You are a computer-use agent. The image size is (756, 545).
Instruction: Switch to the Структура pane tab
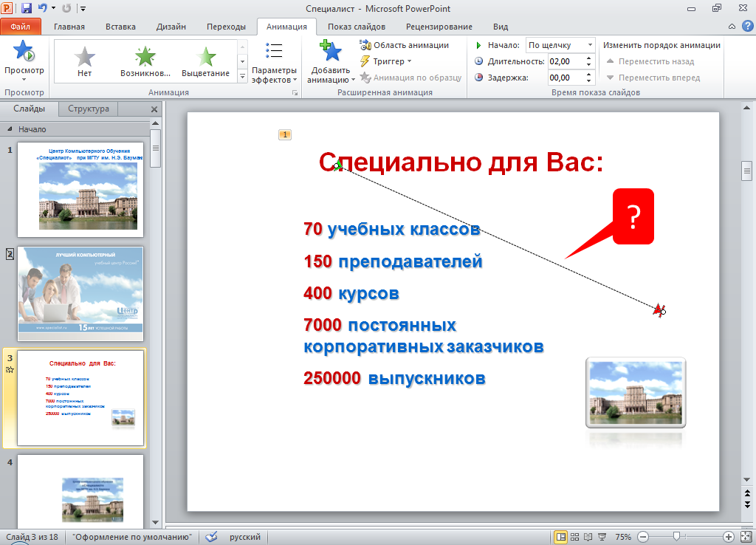pos(89,109)
